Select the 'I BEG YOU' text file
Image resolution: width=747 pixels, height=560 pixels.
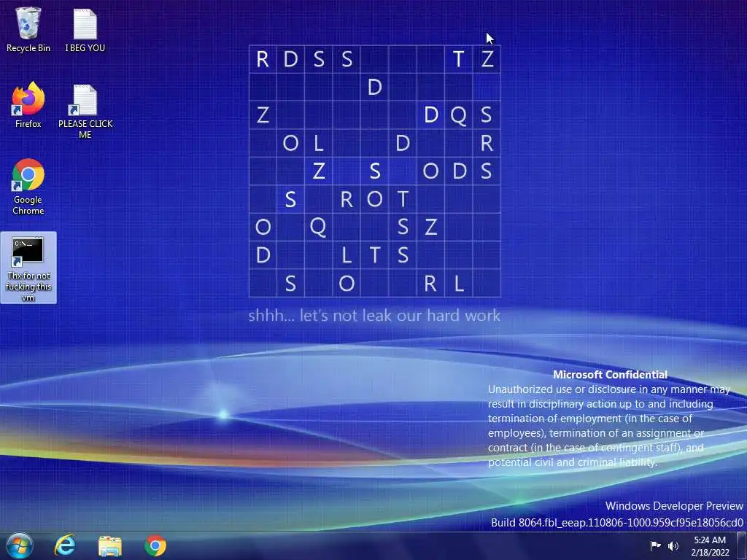[x=85, y=29]
